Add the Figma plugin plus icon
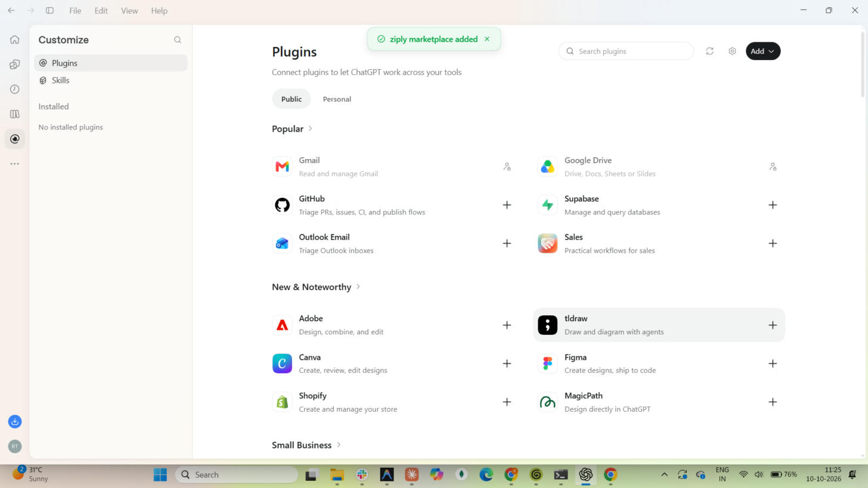 (x=773, y=363)
